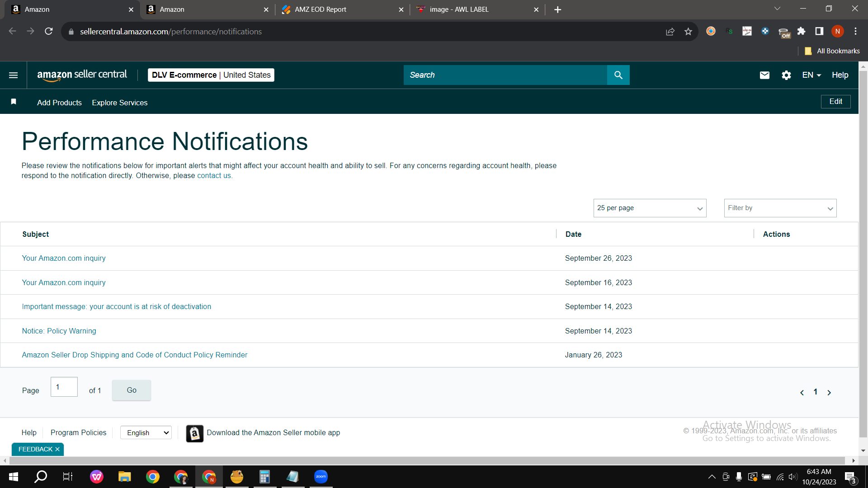Show hidden system tray icons
Viewport: 868px width, 488px height.
712,477
